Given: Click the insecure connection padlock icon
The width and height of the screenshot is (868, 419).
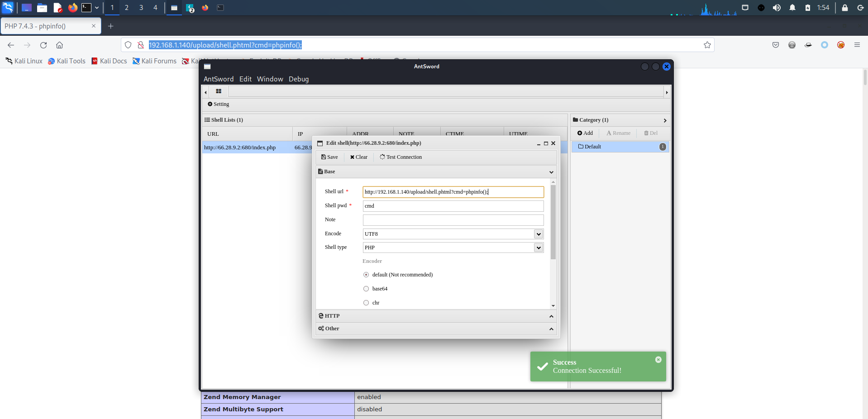Looking at the screenshot, I should 141,45.
